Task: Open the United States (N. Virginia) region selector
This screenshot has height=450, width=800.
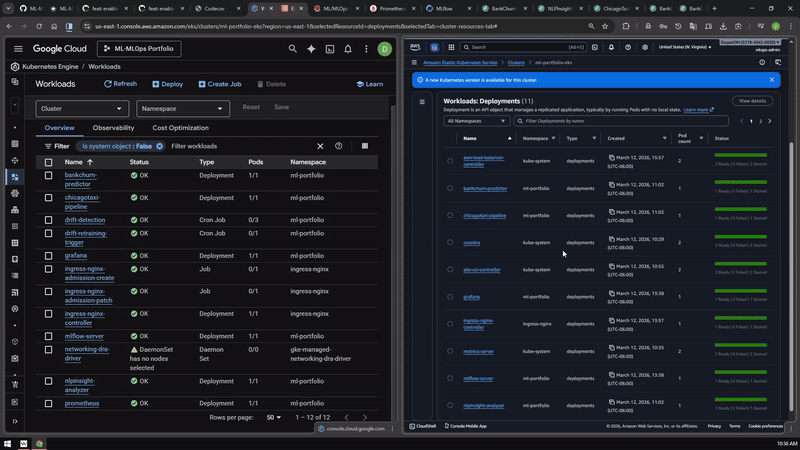Action: 685,47
